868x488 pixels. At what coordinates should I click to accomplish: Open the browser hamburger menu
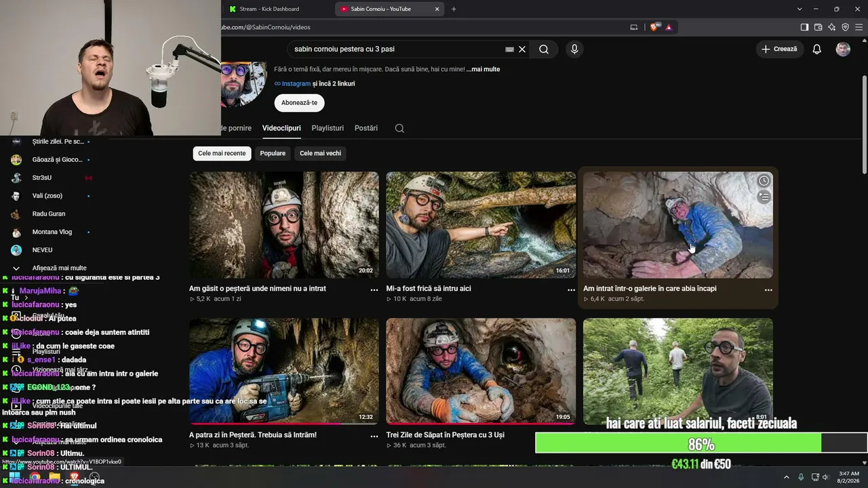coord(859,27)
